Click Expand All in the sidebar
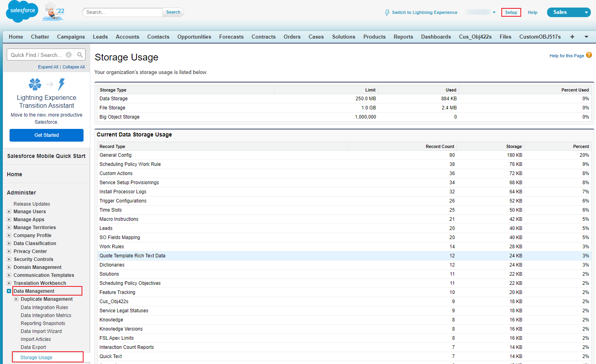Viewport: 596px width, 364px height. (48, 67)
